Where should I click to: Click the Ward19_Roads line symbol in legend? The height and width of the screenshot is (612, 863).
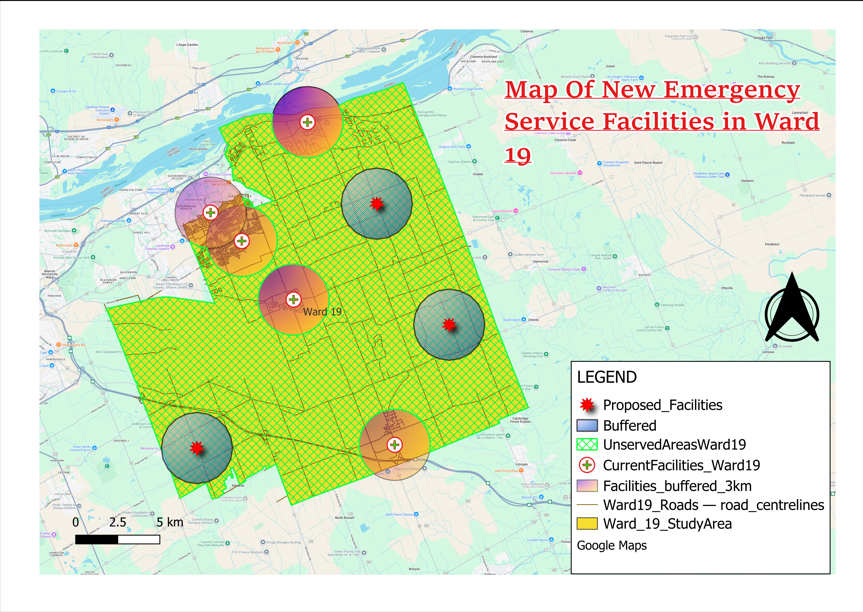(x=587, y=505)
